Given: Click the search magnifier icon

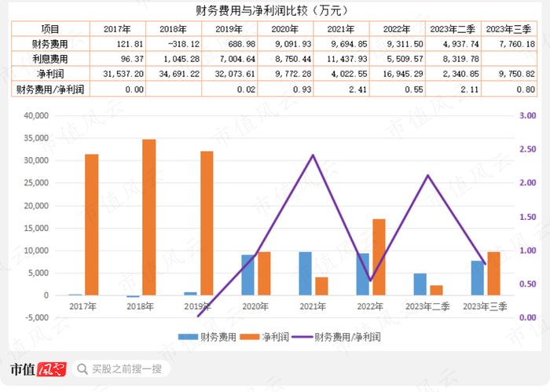Looking at the screenshot, I should (x=82, y=369).
